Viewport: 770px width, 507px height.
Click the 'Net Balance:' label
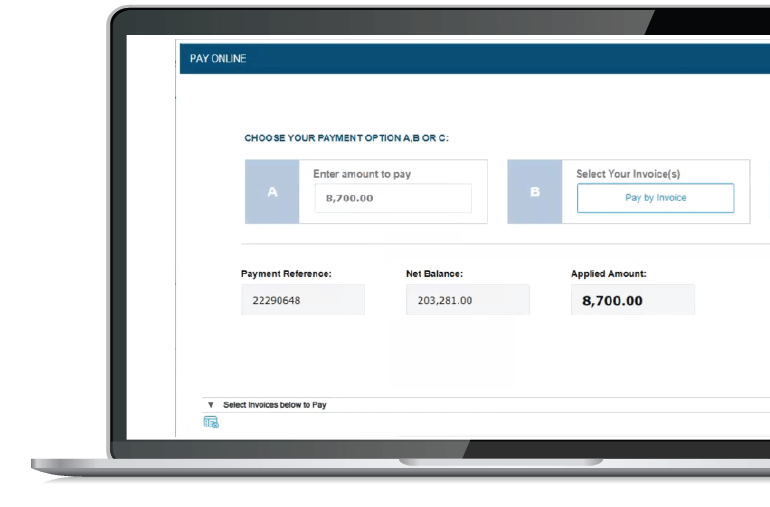point(434,273)
